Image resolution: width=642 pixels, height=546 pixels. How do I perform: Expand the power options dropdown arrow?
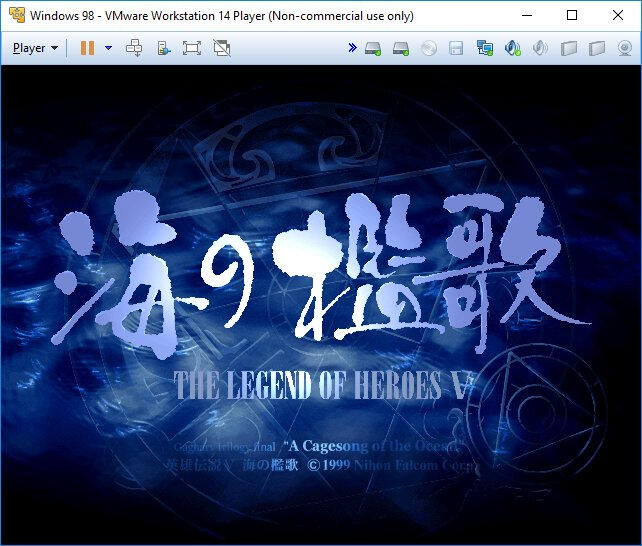(108, 48)
